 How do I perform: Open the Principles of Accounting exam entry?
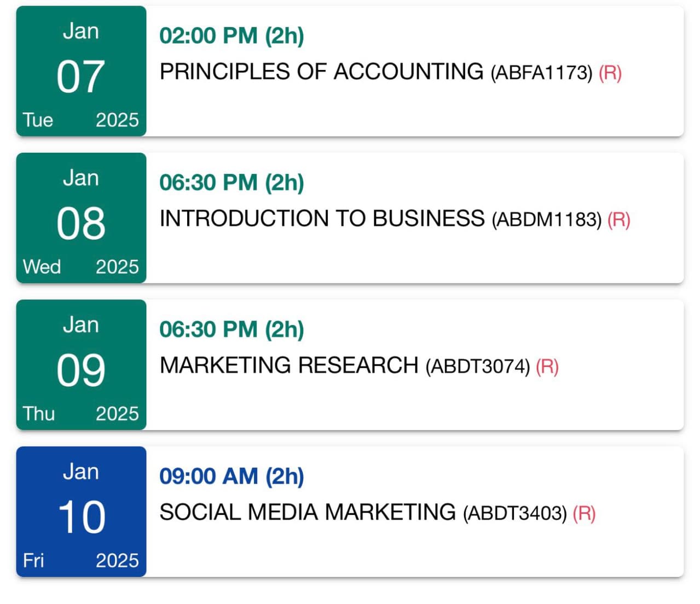click(x=321, y=72)
